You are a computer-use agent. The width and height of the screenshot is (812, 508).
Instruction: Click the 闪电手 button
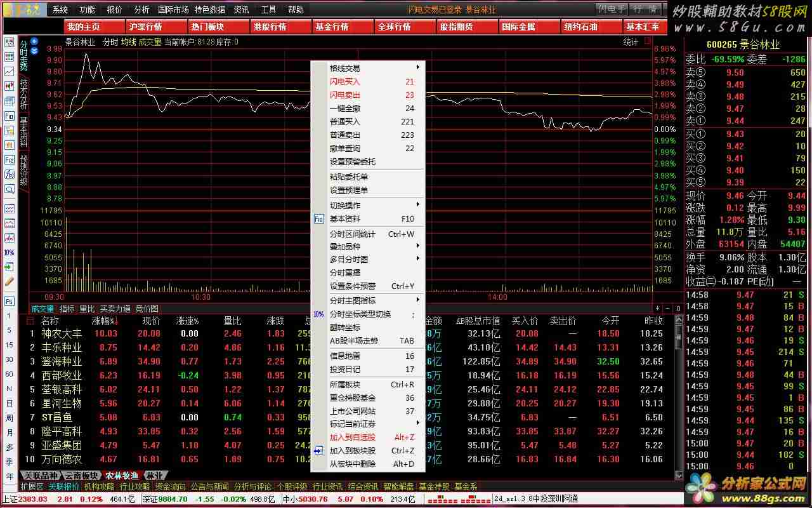612,9
